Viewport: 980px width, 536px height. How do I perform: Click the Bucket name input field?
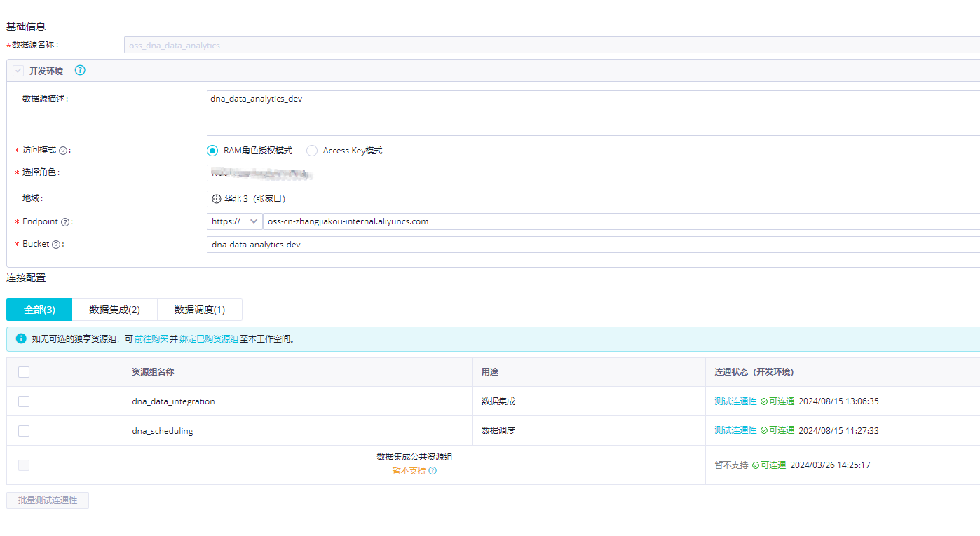click(x=593, y=245)
